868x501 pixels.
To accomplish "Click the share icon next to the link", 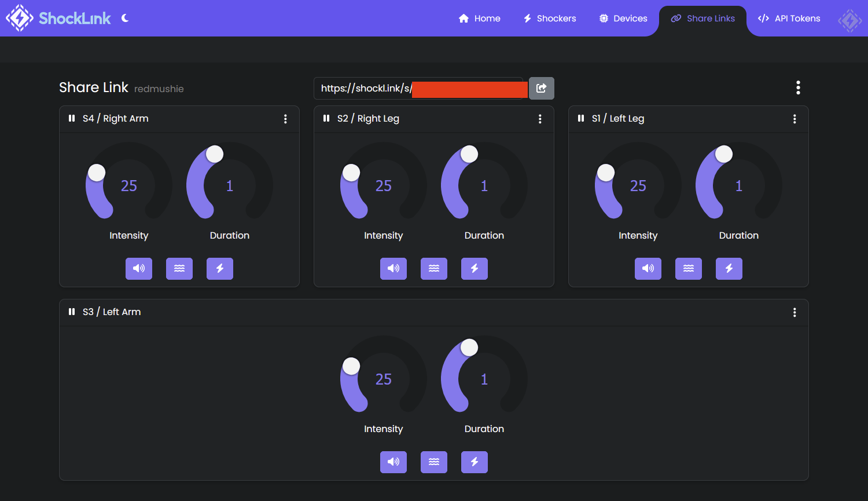I will coord(541,88).
